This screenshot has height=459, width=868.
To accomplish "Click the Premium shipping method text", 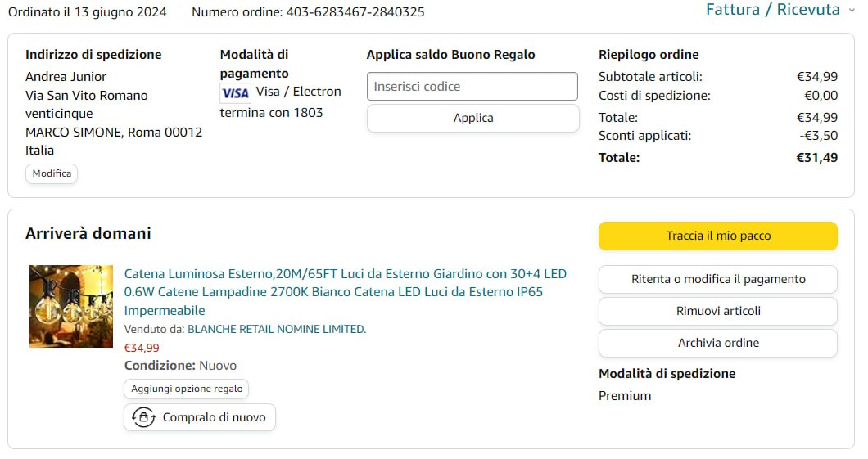I will tap(625, 396).
